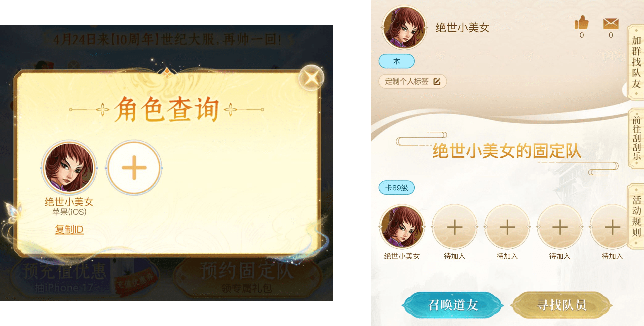The image size is (644, 326).
Task: Add a member in the second 待加入 slot
Action: (x=507, y=227)
